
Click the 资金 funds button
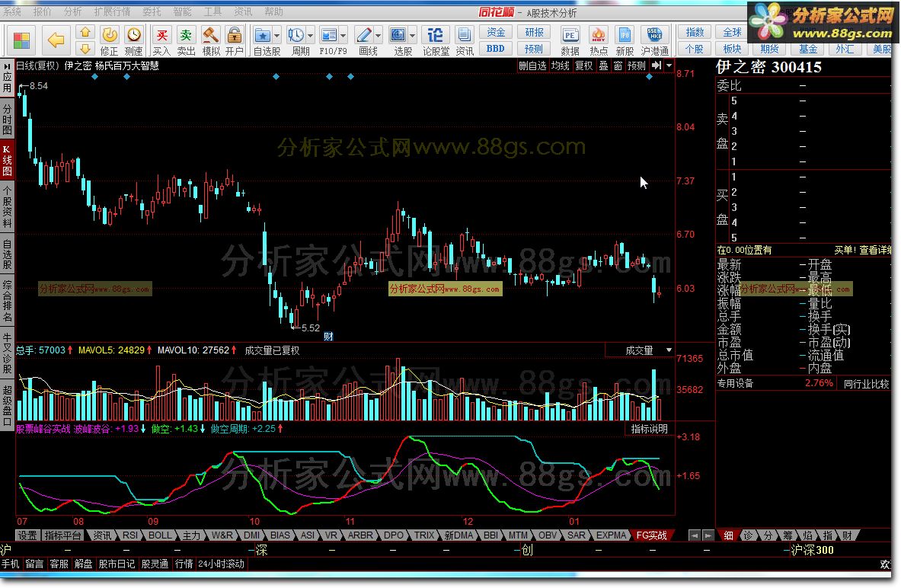tap(496, 32)
